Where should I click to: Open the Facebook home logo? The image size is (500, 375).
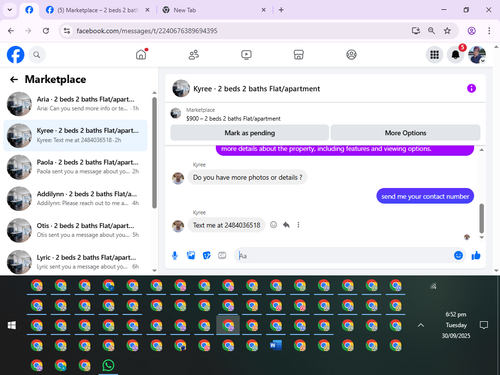15,55
